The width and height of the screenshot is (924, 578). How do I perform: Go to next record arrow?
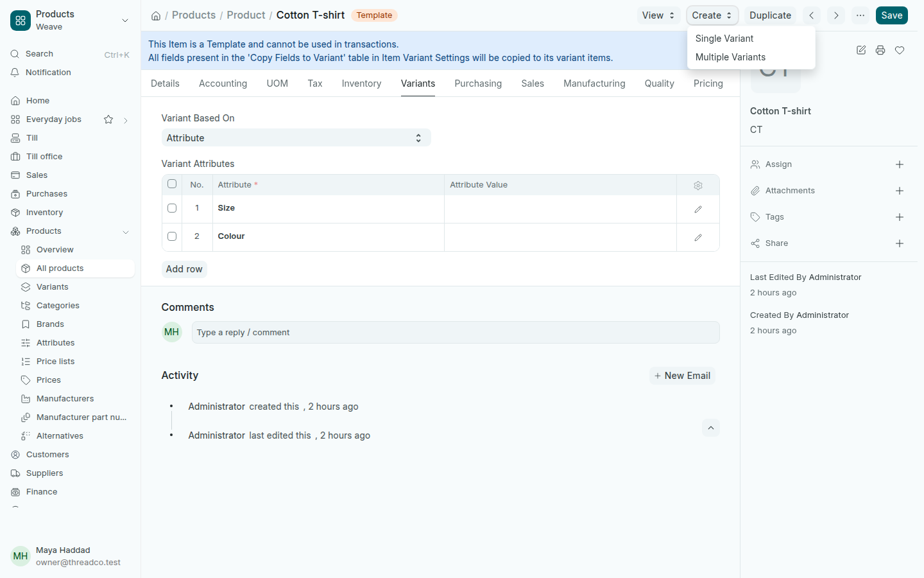[836, 15]
